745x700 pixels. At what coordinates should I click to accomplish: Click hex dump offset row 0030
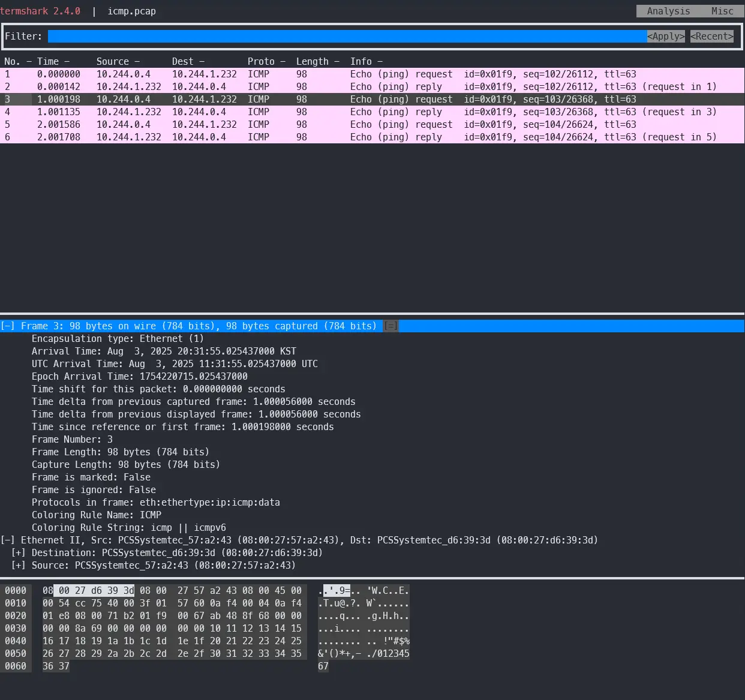click(x=16, y=628)
